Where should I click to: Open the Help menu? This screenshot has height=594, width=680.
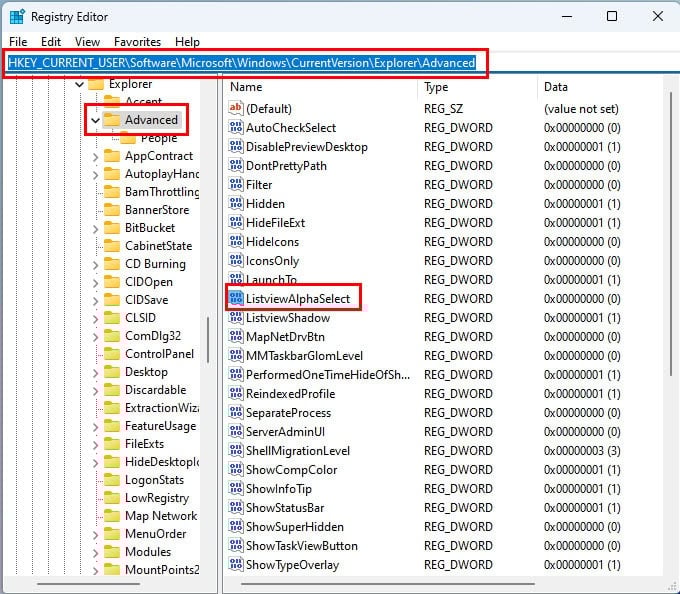point(187,42)
